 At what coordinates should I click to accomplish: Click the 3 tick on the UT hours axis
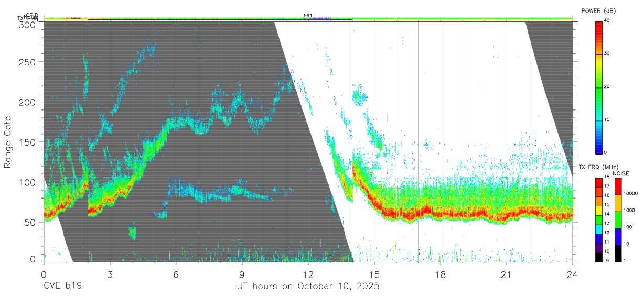[x=110, y=274]
